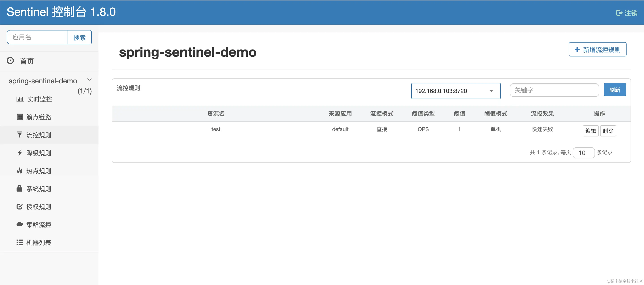Click the lightning bolt icon for 降级规则
Image resolution: width=644 pixels, height=285 pixels.
coord(19,153)
